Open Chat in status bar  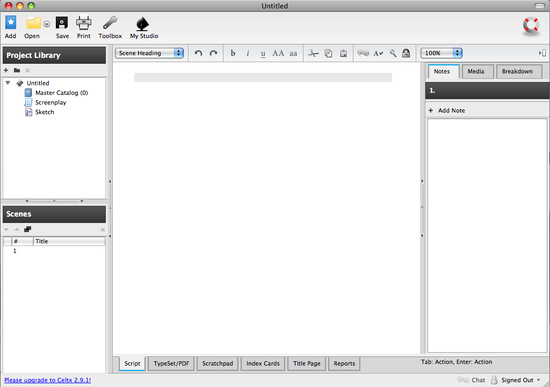click(471, 380)
